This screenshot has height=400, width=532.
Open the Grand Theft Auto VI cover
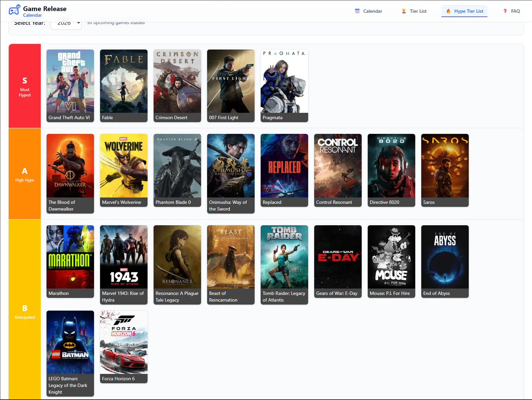tap(70, 81)
